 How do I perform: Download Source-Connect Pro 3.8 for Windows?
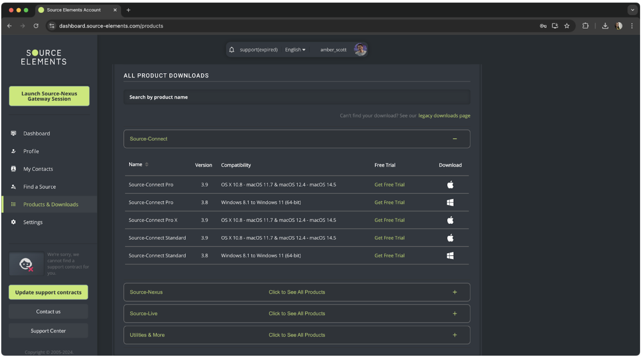point(450,202)
